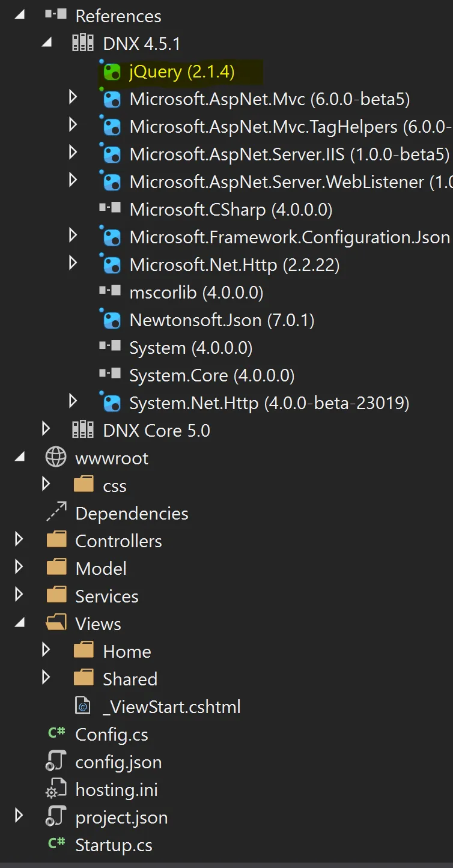Image resolution: width=453 pixels, height=868 pixels.
Task: Click the mscorlib assembly reference icon
Action: coord(111,292)
